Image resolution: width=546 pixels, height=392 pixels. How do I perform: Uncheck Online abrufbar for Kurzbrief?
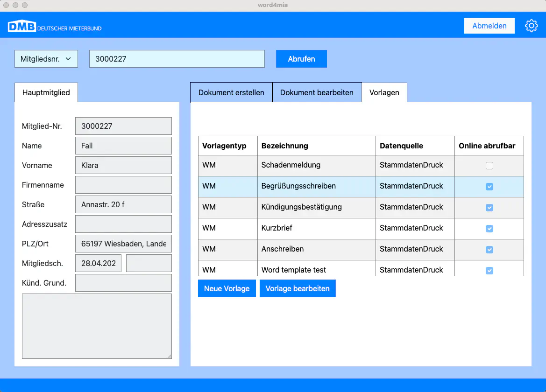489,229
